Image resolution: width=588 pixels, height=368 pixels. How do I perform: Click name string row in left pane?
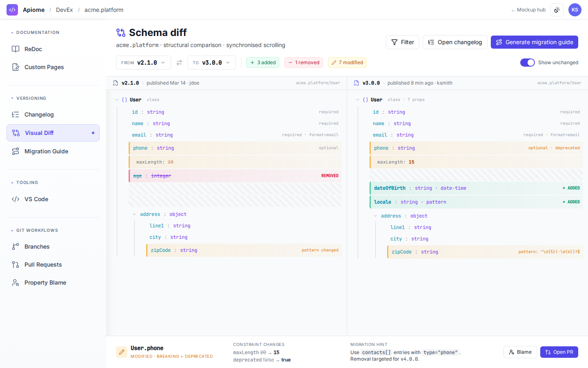235,123
